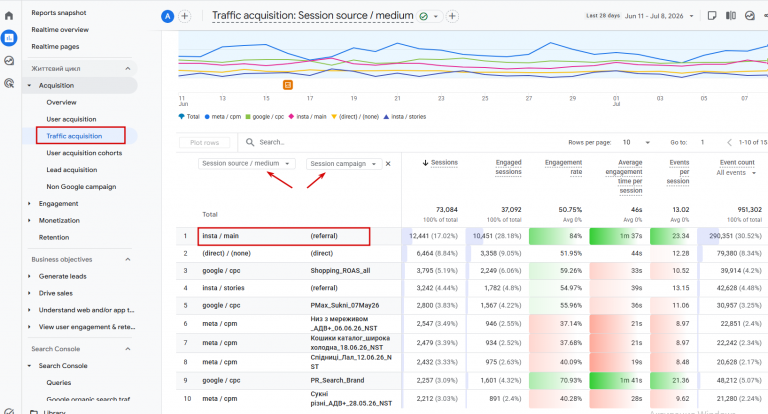This screenshot has height=414, width=768.
Task: Expand the Monetization tree item
Action: click(29, 220)
